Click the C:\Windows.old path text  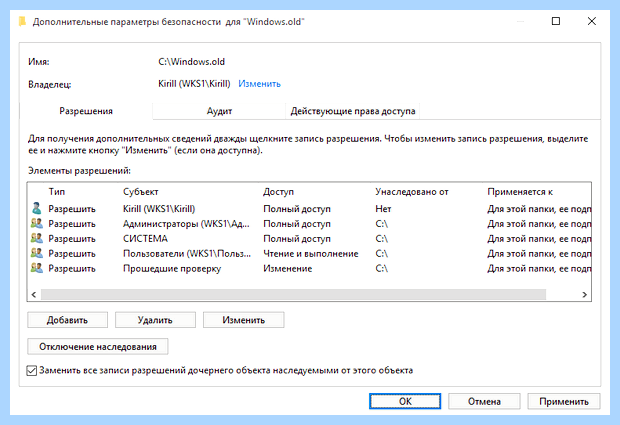191,62
